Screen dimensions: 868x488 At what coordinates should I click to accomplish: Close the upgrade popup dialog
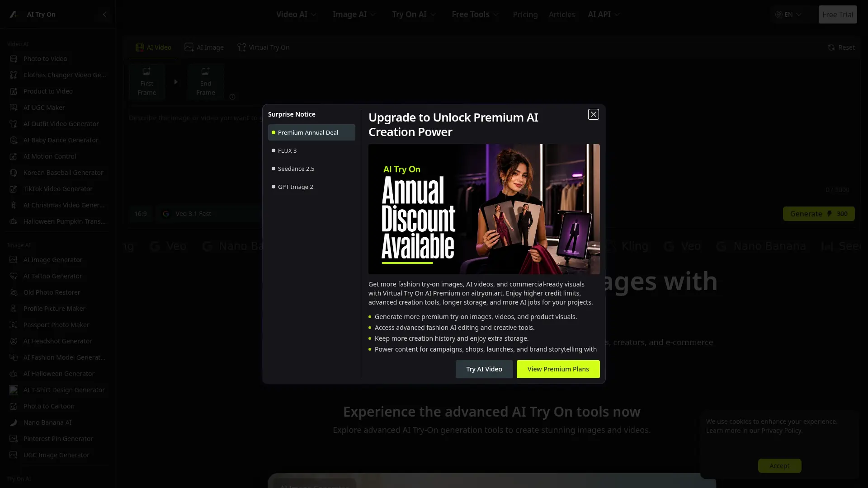click(593, 114)
